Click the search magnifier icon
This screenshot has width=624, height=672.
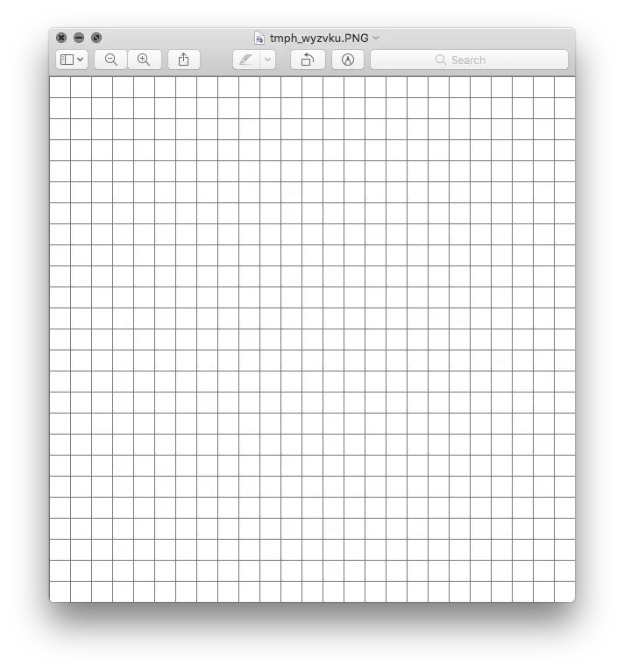point(441,60)
